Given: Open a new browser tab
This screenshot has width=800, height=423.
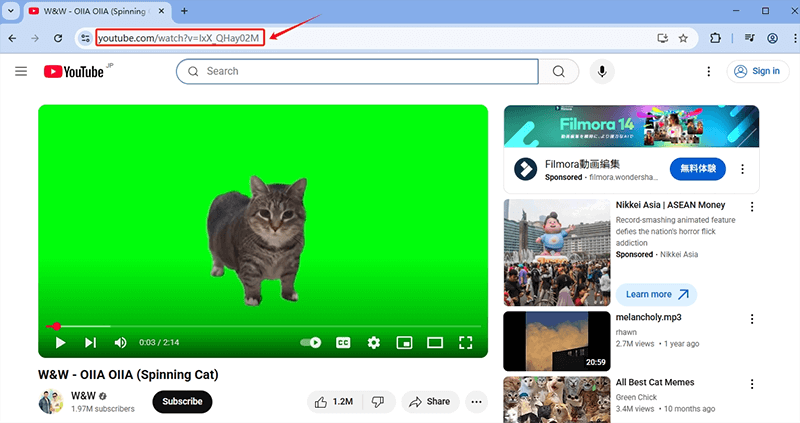Looking at the screenshot, I should click(x=184, y=11).
